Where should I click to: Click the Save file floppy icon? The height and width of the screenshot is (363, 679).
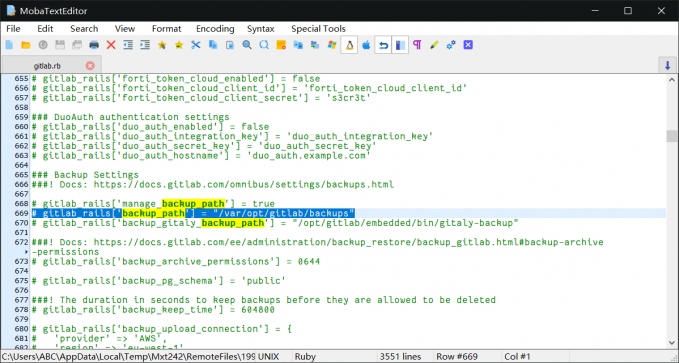tap(60, 45)
